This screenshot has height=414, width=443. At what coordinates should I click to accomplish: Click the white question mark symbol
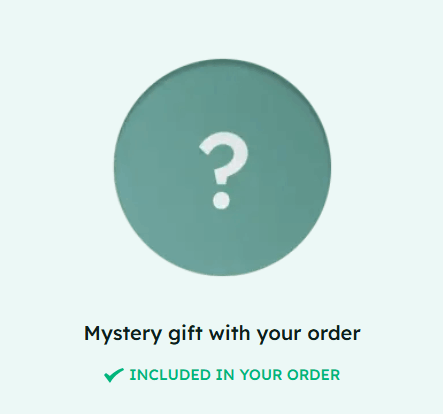[x=223, y=170]
